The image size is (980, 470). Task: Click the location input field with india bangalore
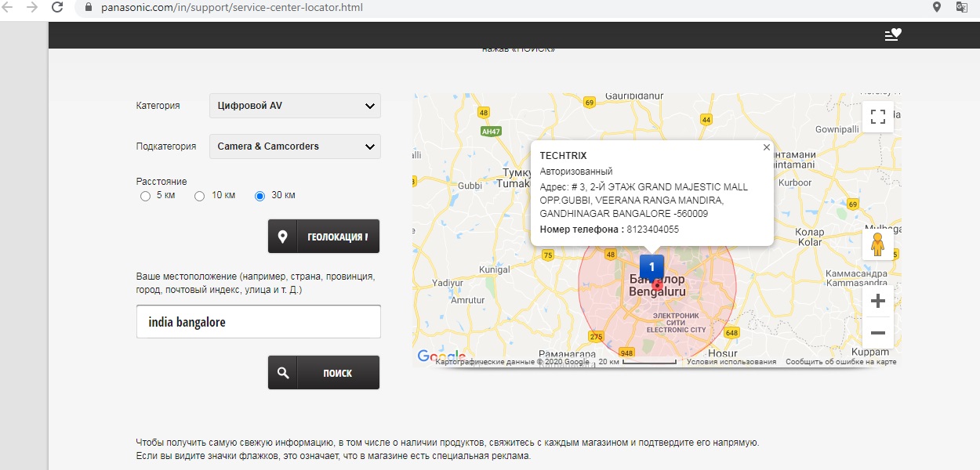point(258,322)
